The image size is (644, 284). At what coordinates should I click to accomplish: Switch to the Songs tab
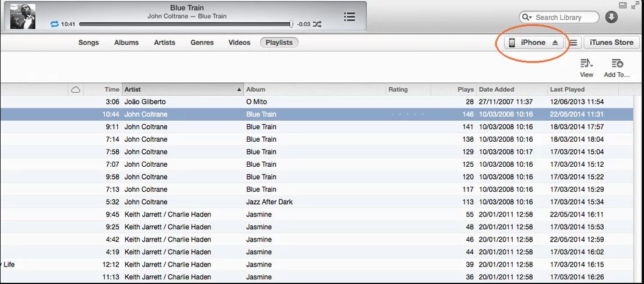(x=89, y=43)
